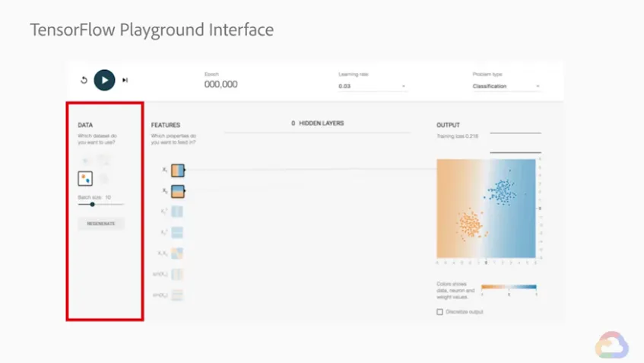The image size is (644, 363).
Task: Click the orange-to-blue color legend bar
Action: [509, 287]
